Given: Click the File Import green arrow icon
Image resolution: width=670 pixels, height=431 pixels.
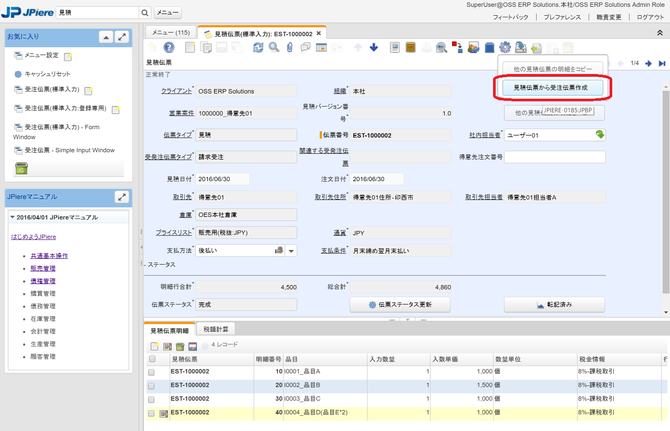Looking at the screenshot, I should [x=536, y=48].
